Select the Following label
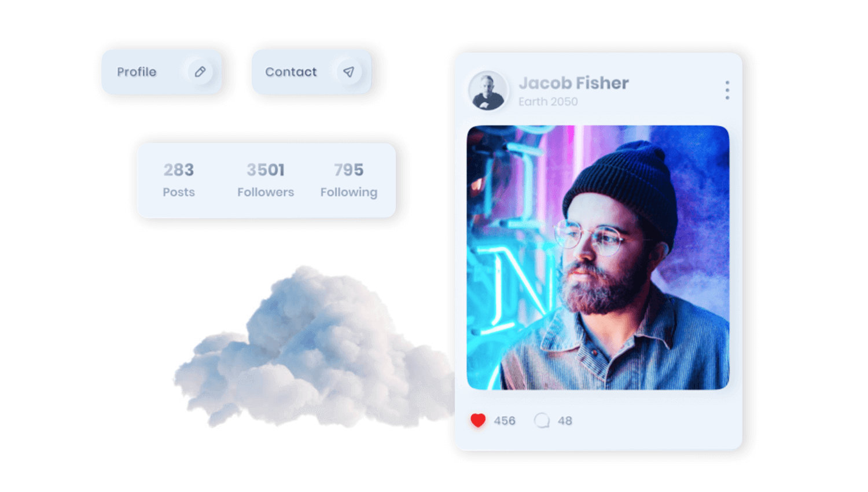868x492 pixels. (349, 193)
